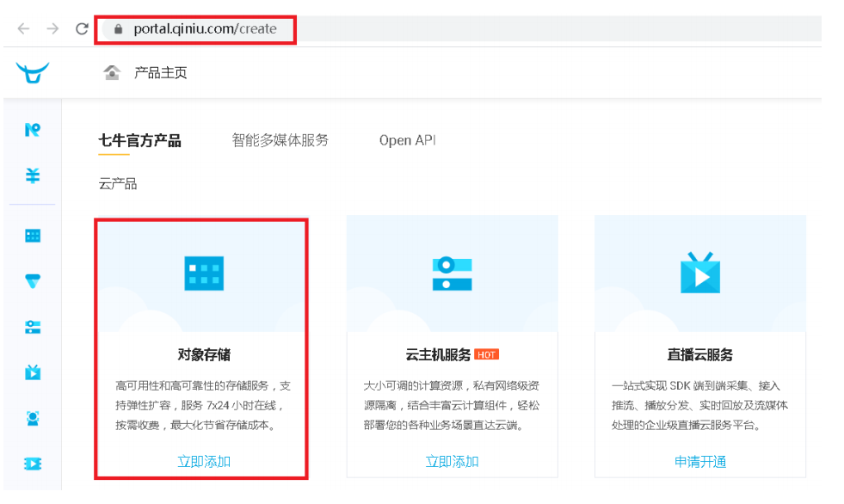Click the home icon beside 产品主页

[112, 72]
